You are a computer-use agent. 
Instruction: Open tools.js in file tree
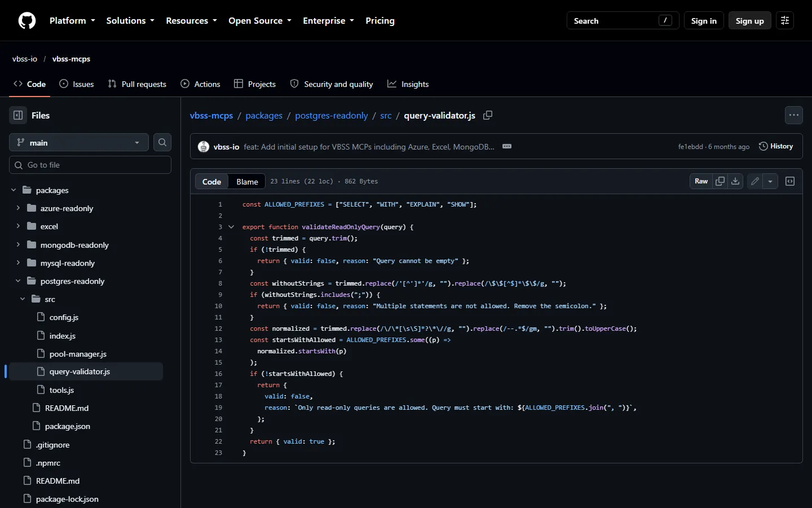click(x=61, y=390)
